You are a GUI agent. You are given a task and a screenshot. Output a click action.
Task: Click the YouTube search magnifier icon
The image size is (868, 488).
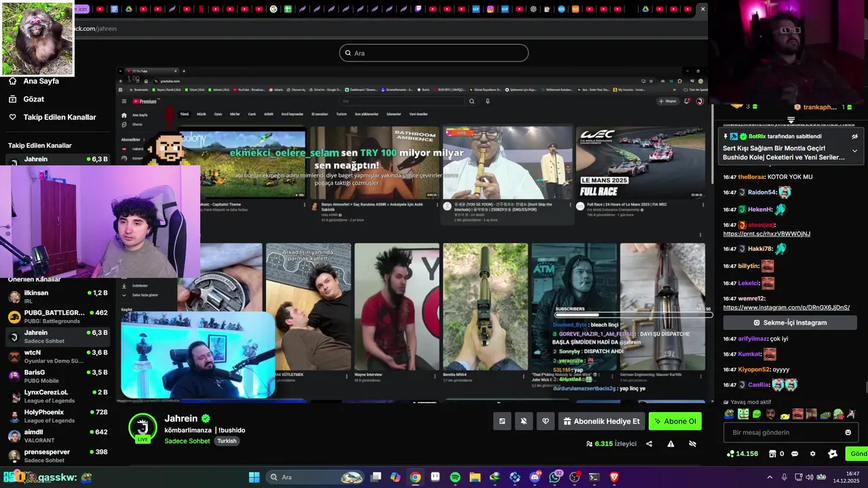[x=472, y=101]
